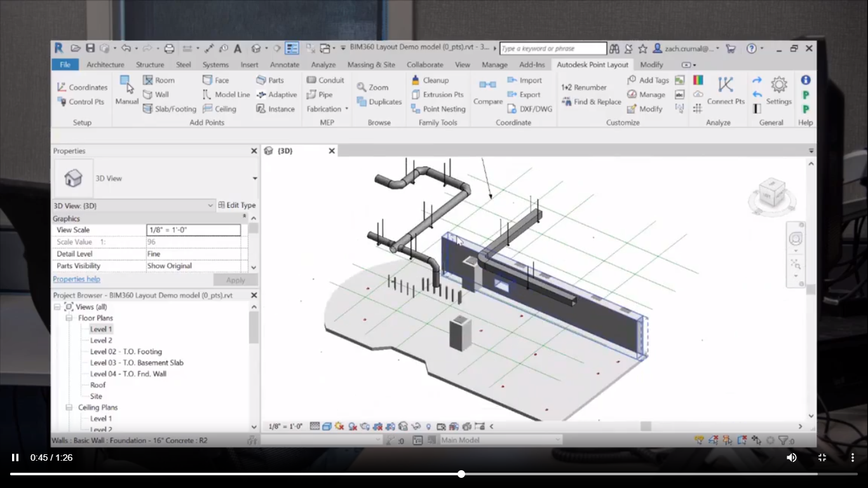The image size is (868, 488).
Task: Open the Connect Pts analyze tool
Action: (726, 91)
